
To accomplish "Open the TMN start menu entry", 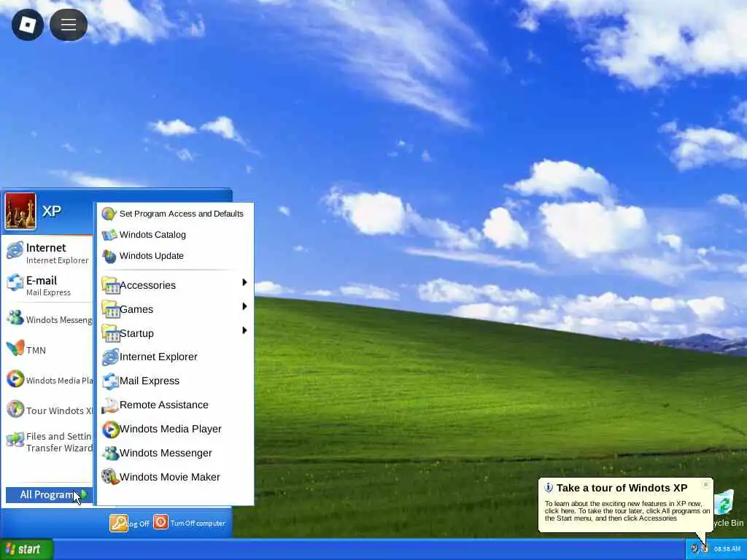I will click(x=47, y=350).
